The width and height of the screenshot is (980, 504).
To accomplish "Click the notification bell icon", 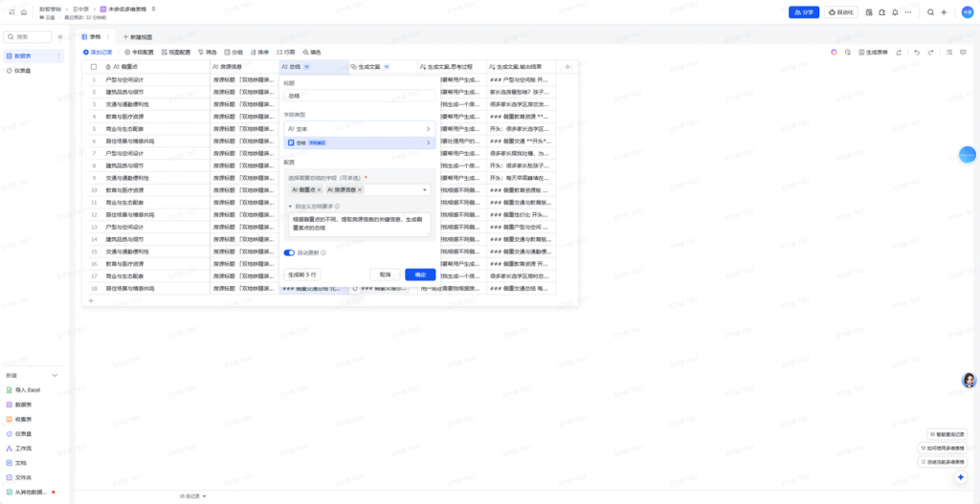I will [x=895, y=12].
